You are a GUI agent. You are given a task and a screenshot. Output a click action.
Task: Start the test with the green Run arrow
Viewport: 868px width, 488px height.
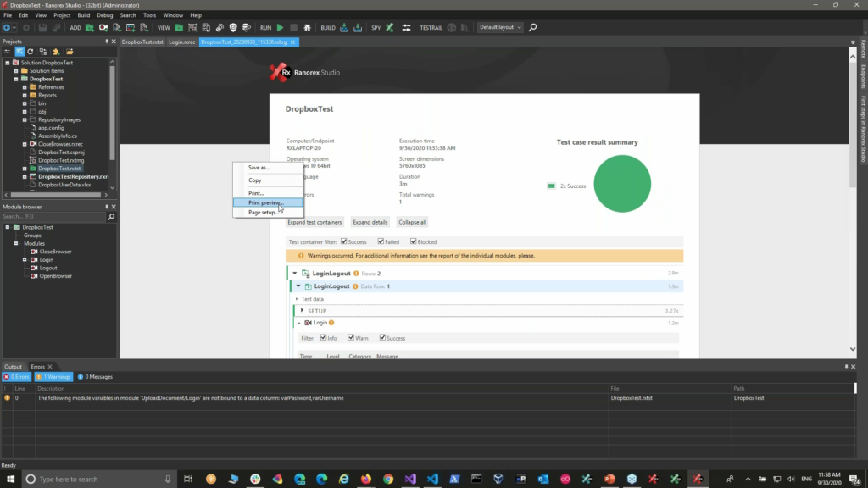pos(280,27)
